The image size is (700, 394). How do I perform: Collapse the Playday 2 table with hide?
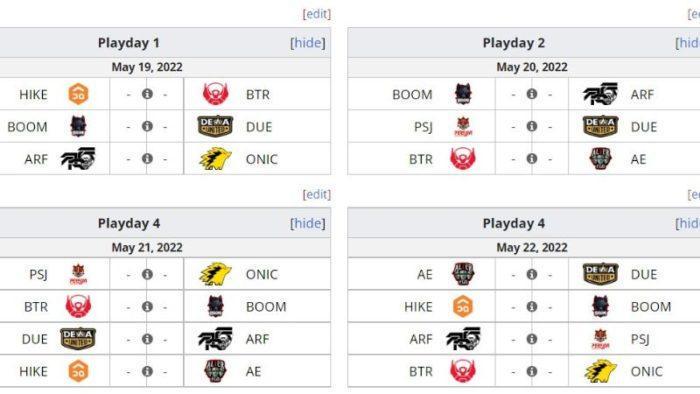tap(688, 43)
